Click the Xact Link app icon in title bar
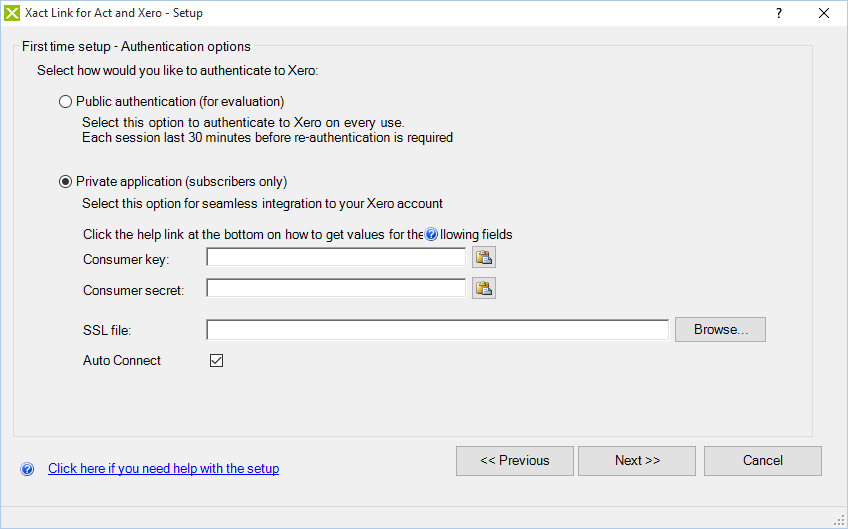This screenshot has width=848, height=529. pos(12,13)
